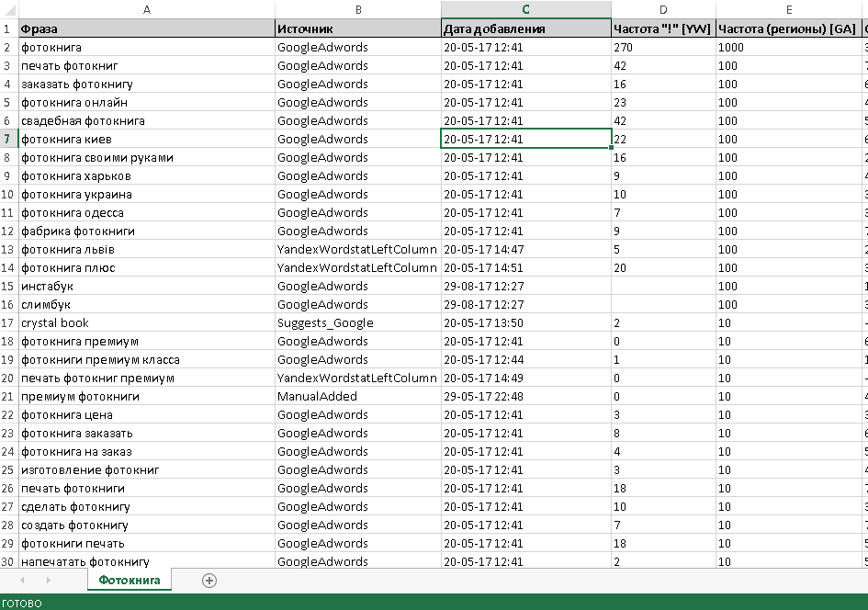Select the cell 'фотокнига плюс'
The height and width of the screenshot is (610, 868).
point(147,268)
